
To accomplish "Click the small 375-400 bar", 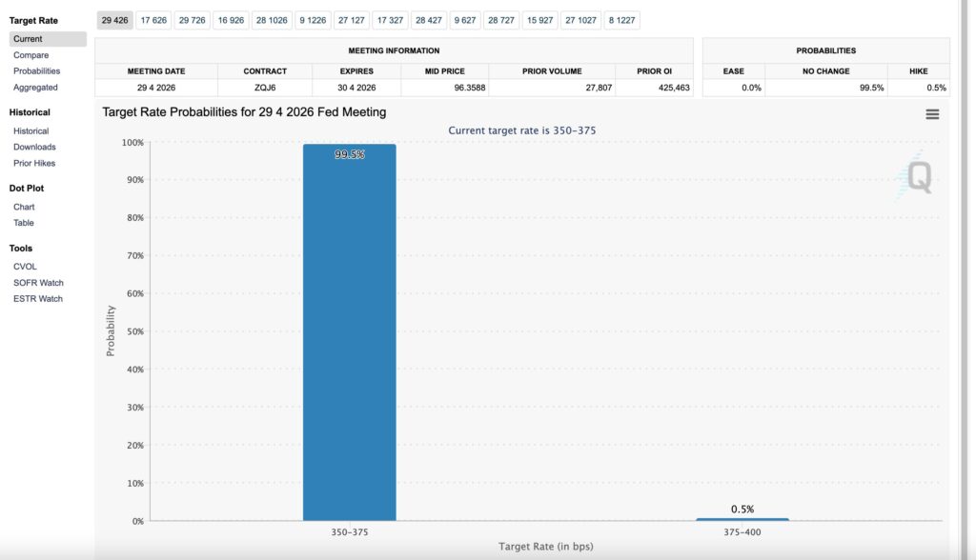I will click(742, 519).
